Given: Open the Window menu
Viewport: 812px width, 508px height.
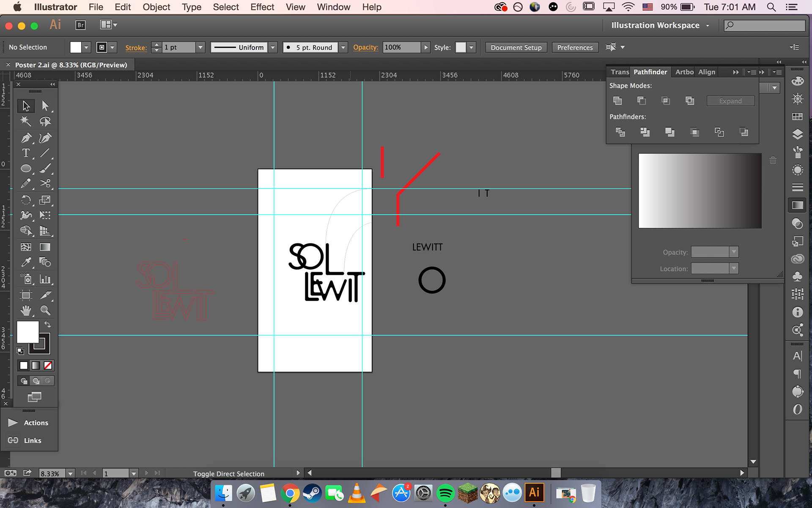Looking at the screenshot, I should [333, 7].
